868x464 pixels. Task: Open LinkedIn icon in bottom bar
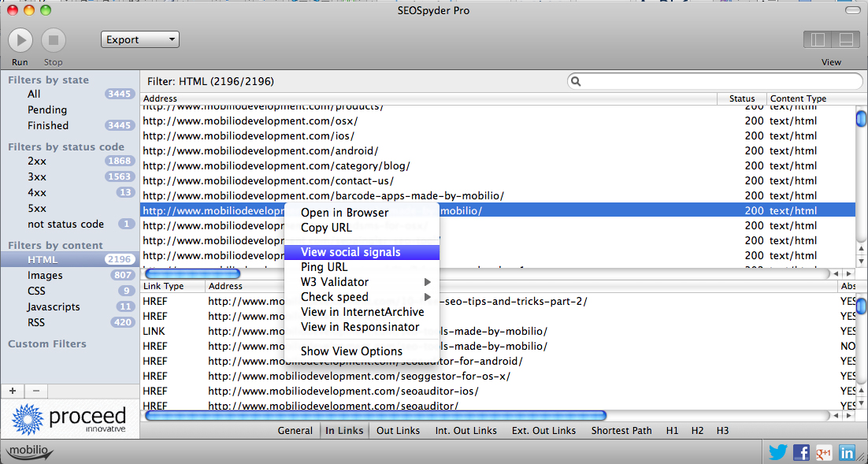click(x=847, y=452)
